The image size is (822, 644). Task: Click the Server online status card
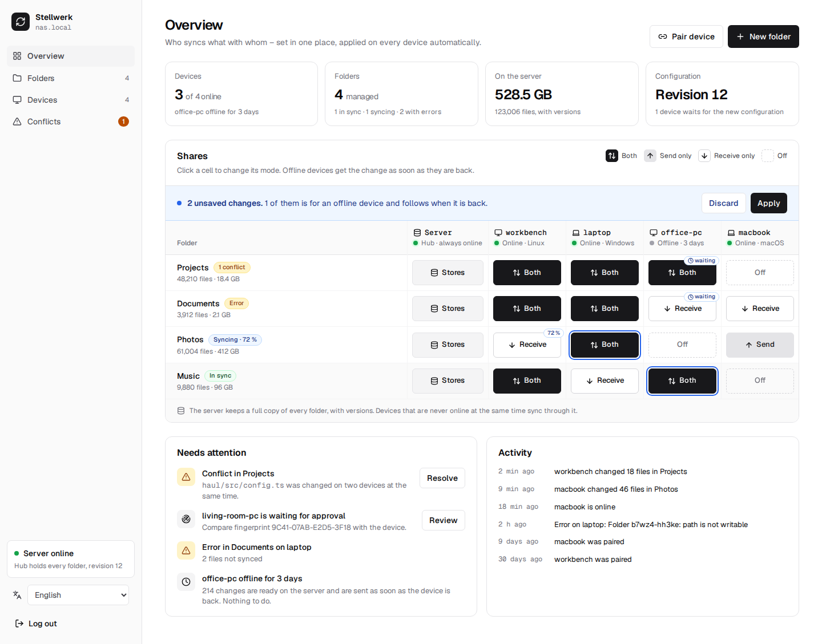pos(71,559)
